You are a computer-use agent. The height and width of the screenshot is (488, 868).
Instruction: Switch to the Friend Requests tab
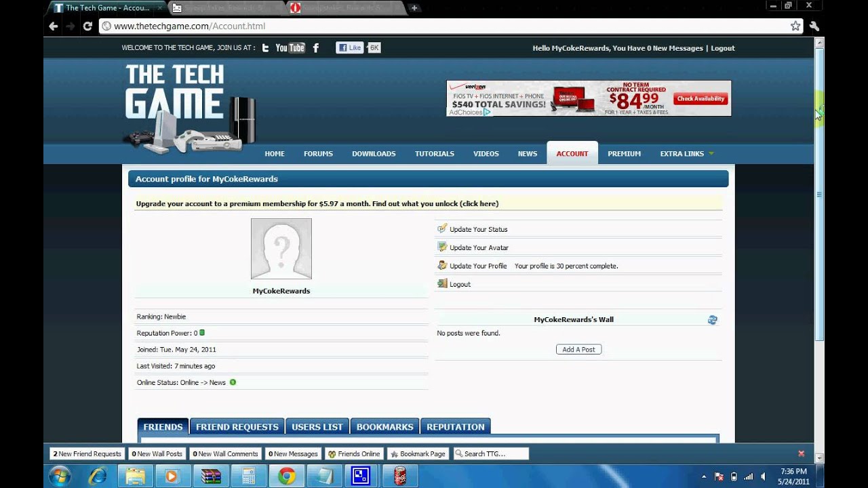[237, 427]
